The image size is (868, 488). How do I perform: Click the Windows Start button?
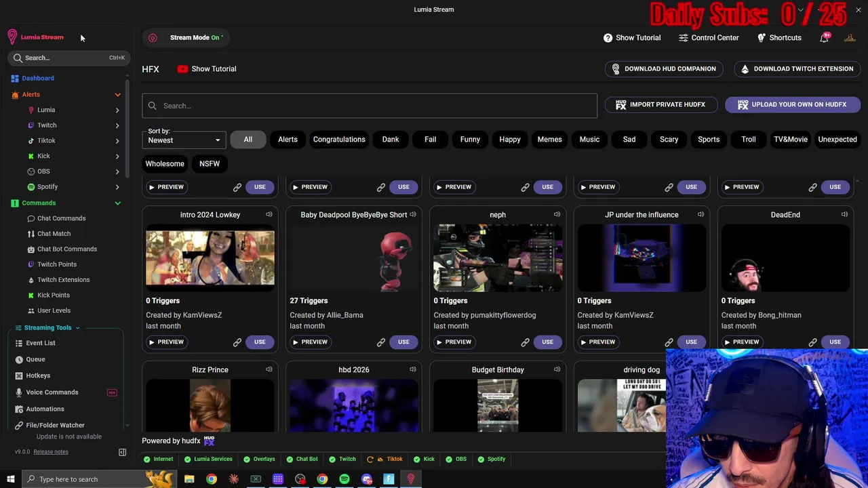point(10,479)
